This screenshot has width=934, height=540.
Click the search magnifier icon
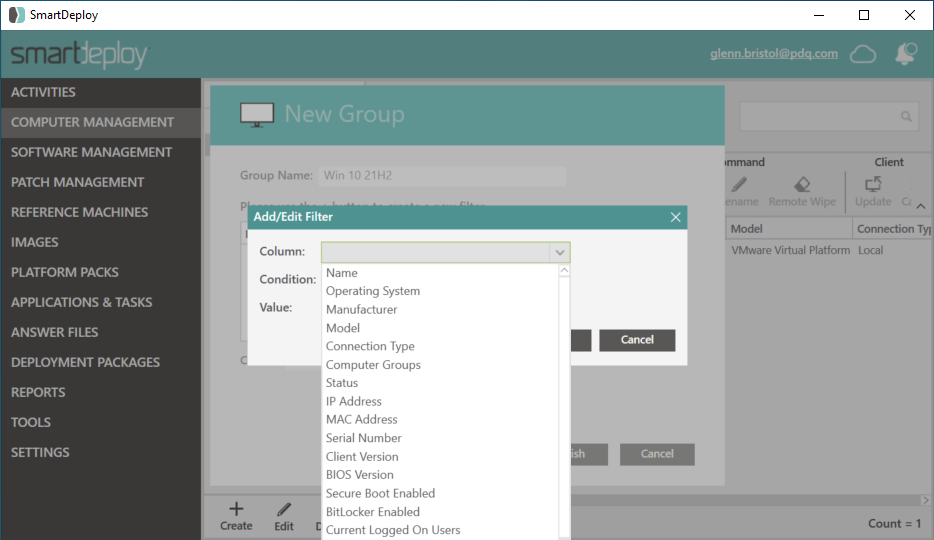coord(906,116)
